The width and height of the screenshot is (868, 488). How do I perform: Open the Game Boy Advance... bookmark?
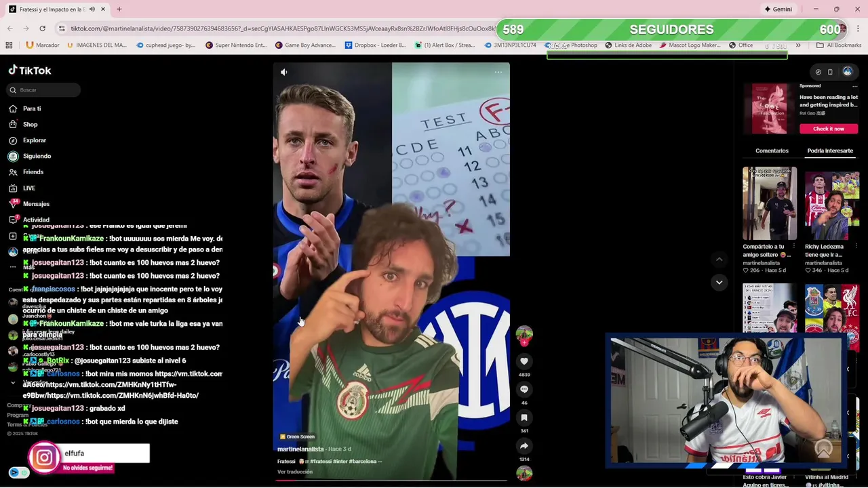click(305, 45)
